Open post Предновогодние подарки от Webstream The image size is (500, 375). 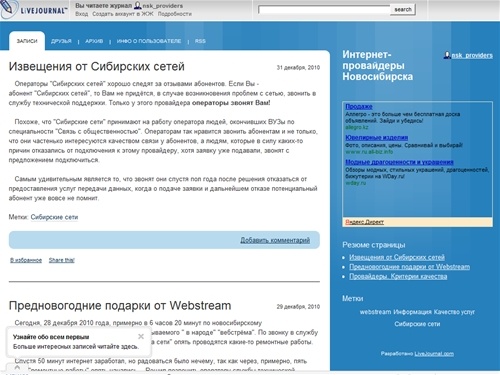(x=120, y=305)
